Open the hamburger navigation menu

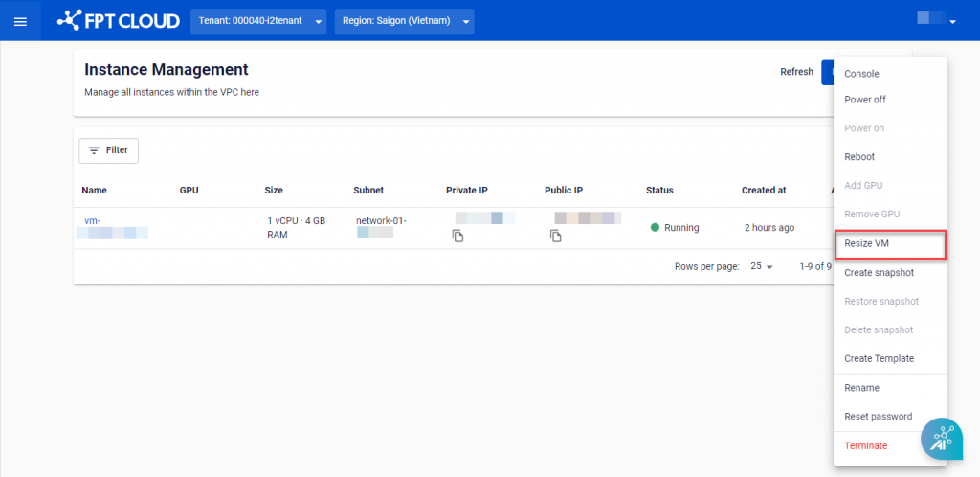(x=20, y=21)
